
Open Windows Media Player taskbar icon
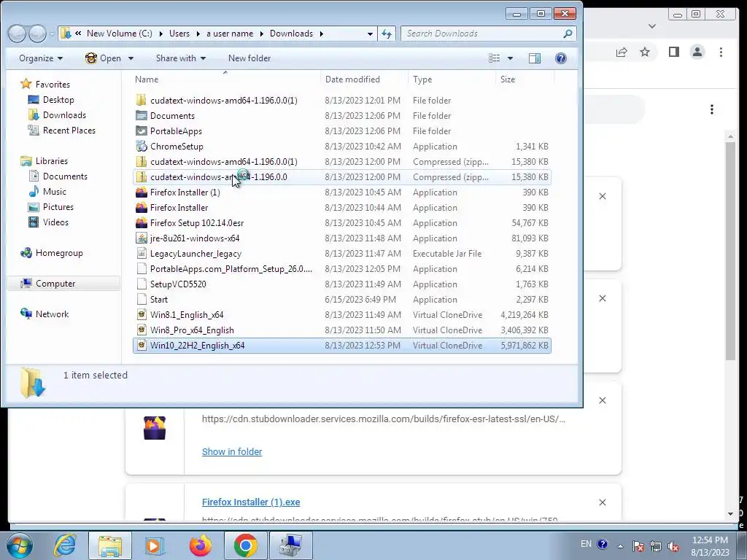[155, 545]
